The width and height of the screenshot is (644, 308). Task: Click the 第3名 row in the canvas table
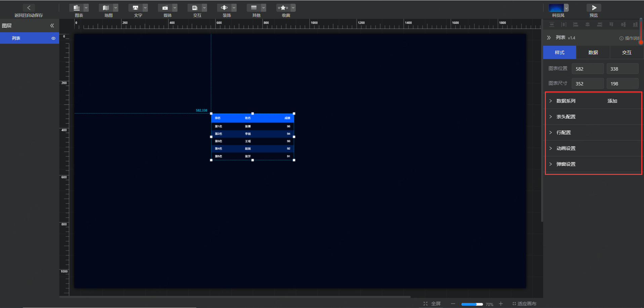[252, 141]
